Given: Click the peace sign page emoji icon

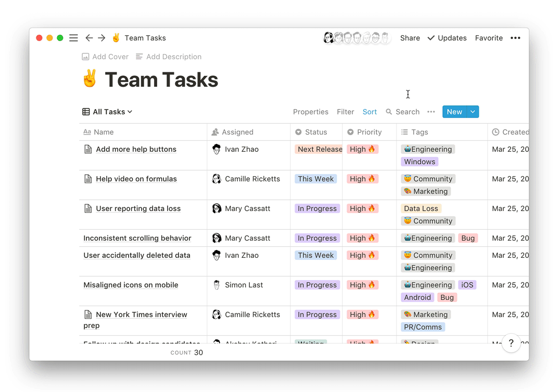Looking at the screenshot, I should point(90,80).
